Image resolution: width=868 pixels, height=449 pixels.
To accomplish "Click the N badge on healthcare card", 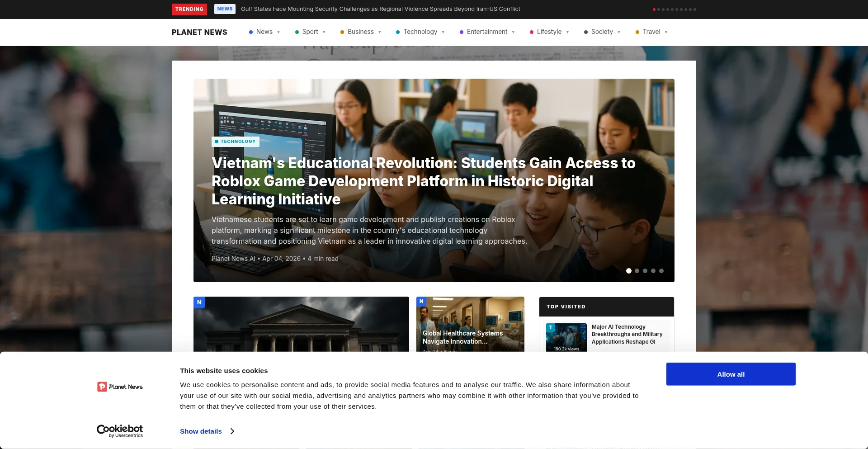I will point(421,301).
